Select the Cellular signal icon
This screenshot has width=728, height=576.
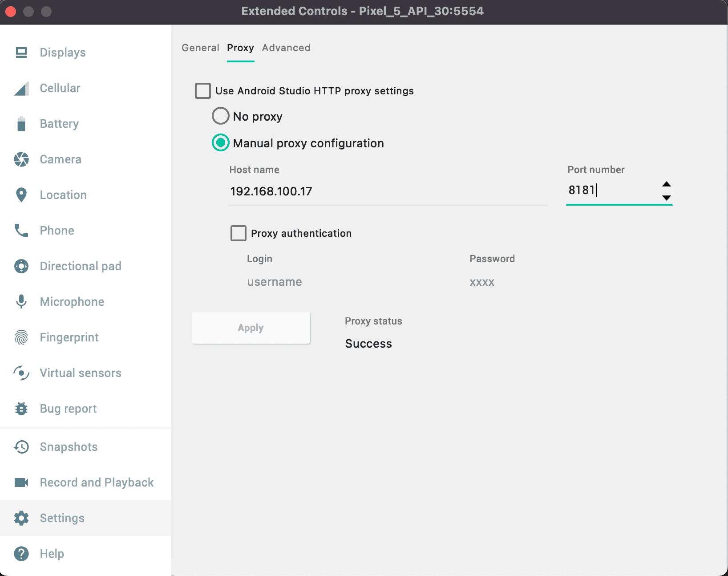[x=21, y=88]
